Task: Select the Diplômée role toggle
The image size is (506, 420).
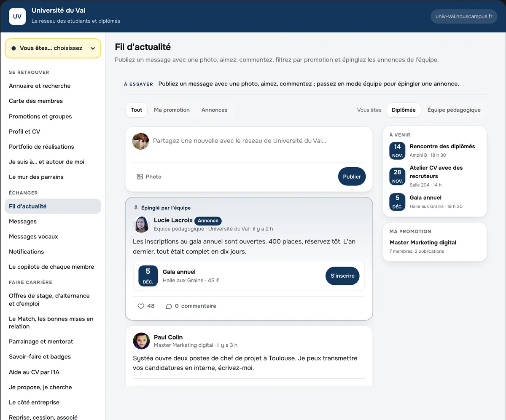Action: click(x=404, y=110)
